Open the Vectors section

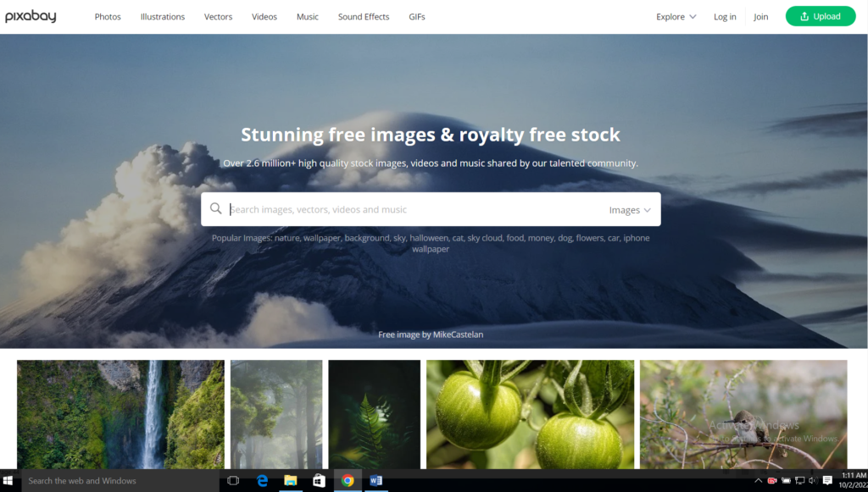click(x=218, y=17)
